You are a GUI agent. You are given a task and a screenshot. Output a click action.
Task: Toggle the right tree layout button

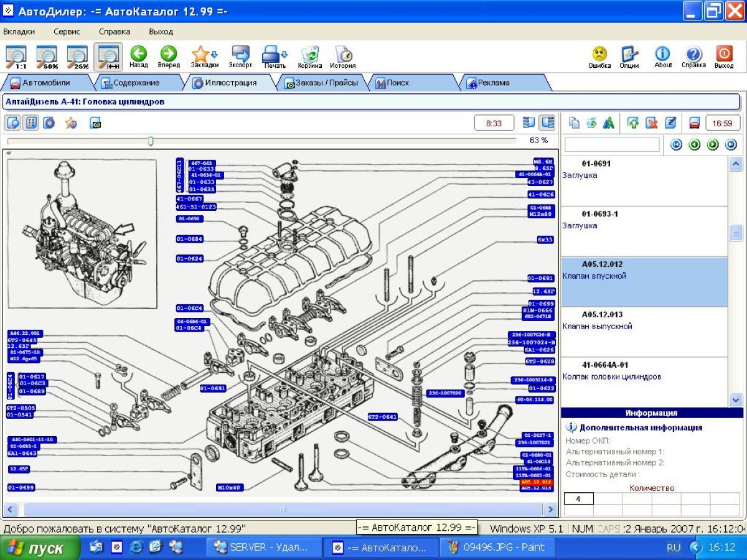click(547, 123)
